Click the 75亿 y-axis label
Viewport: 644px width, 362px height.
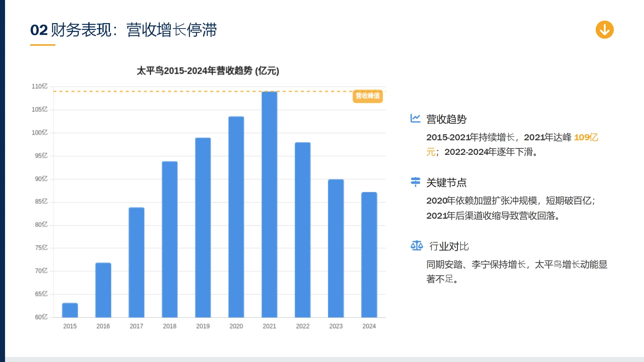tap(41, 248)
